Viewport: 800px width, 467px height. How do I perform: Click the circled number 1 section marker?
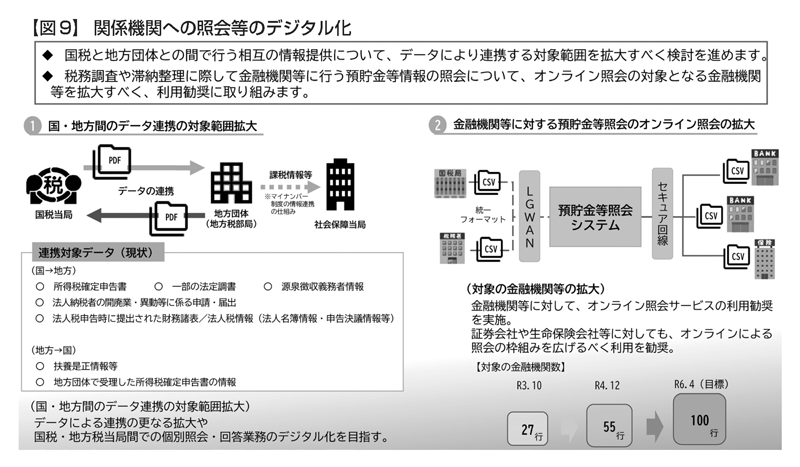[32, 126]
